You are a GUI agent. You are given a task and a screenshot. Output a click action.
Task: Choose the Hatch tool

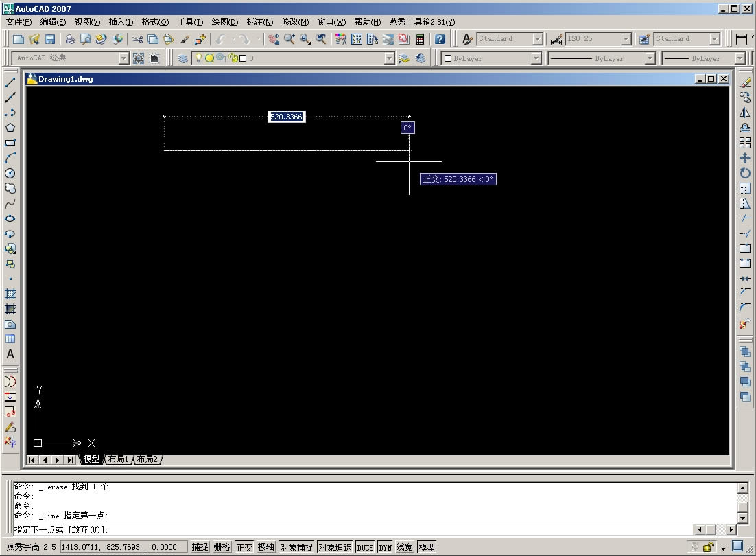pyautogui.click(x=10, y=294)
